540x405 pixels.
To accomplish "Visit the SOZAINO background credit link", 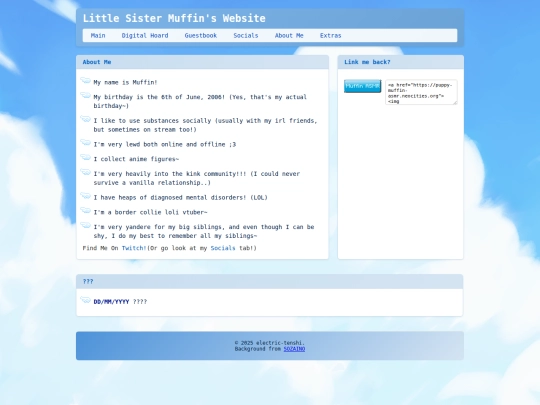I will [294, 349].
